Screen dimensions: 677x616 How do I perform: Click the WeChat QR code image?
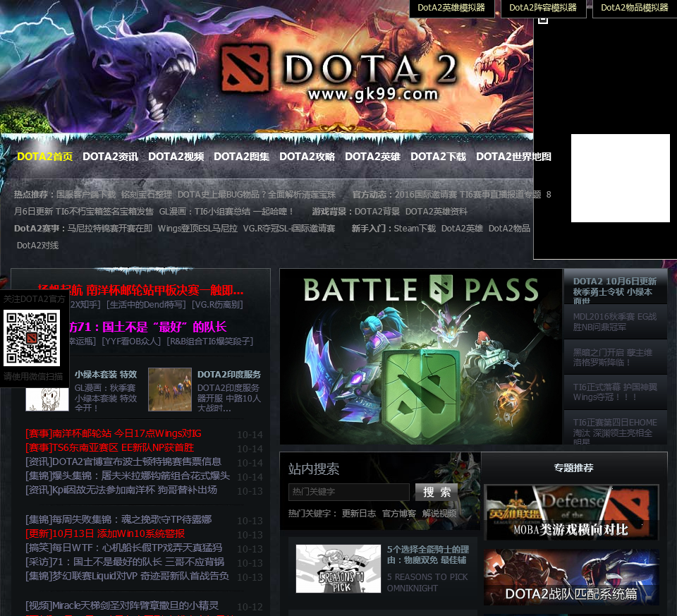click(x=32, y=339)
